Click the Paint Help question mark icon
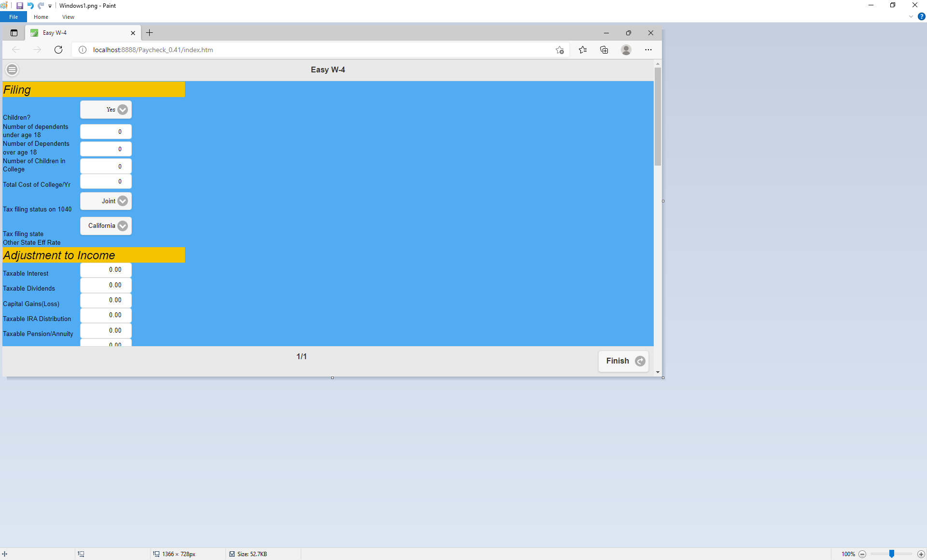This screenshot has height=560, width=927. click(921, 16)
